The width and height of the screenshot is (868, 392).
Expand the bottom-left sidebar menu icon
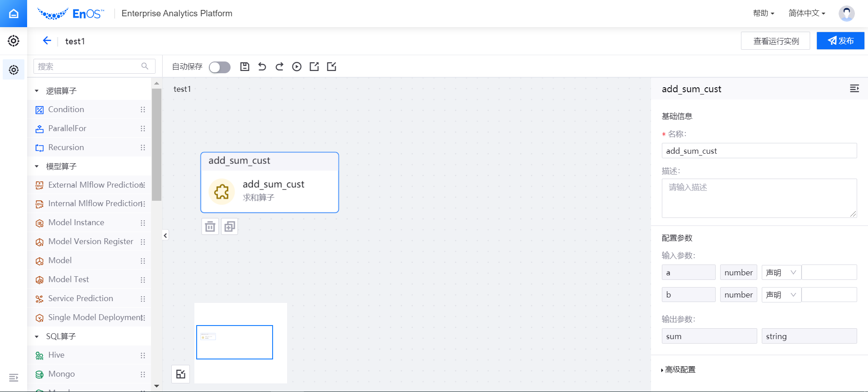pos(14,378)
